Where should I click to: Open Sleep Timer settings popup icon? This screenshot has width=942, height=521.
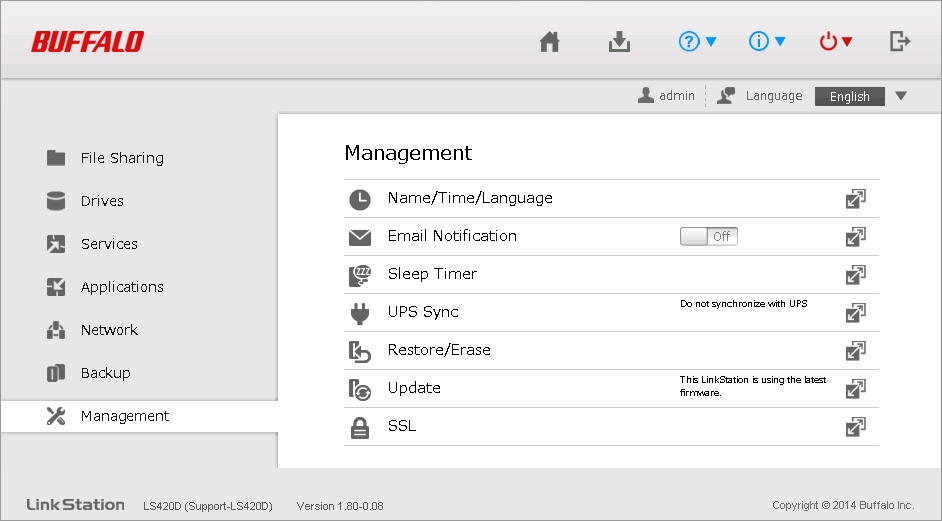coord(855,275)
